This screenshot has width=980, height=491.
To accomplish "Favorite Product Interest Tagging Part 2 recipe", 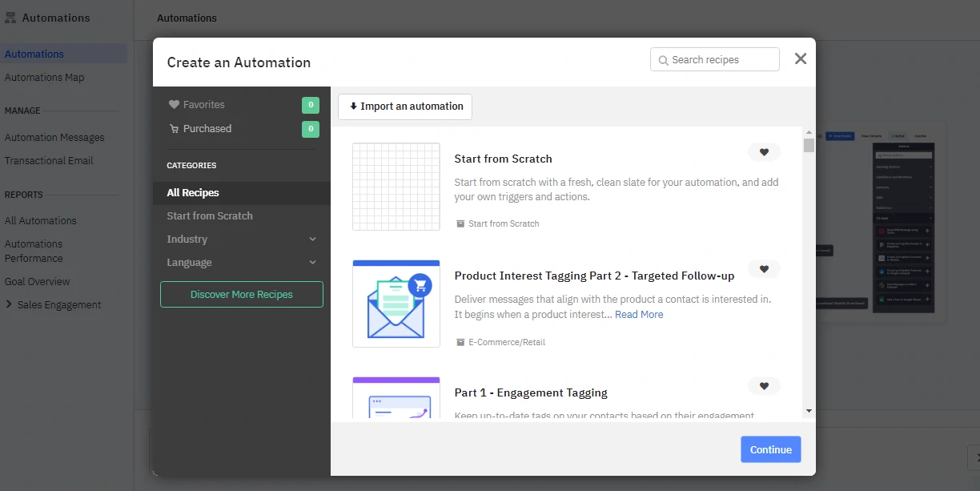I will coord(764,269).
